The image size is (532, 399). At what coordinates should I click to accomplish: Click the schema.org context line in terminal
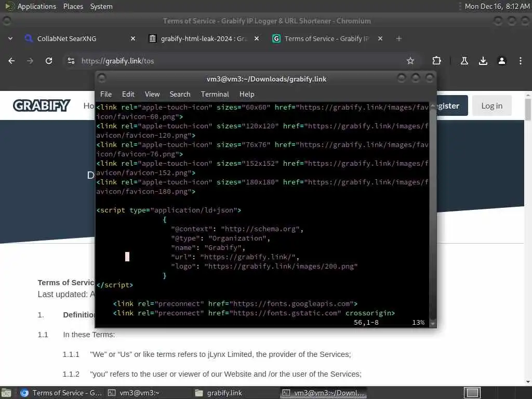click(237, 229)
